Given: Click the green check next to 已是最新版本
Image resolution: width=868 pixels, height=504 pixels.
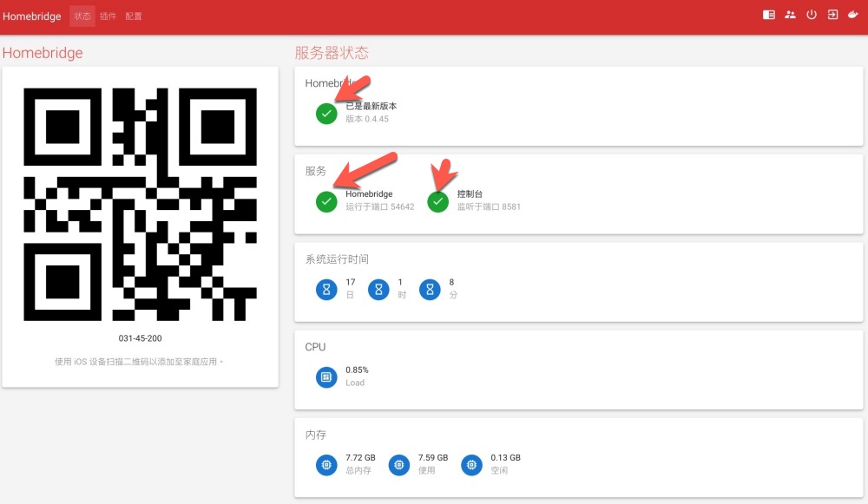Looking at the screenshot, I should (326, 114).
